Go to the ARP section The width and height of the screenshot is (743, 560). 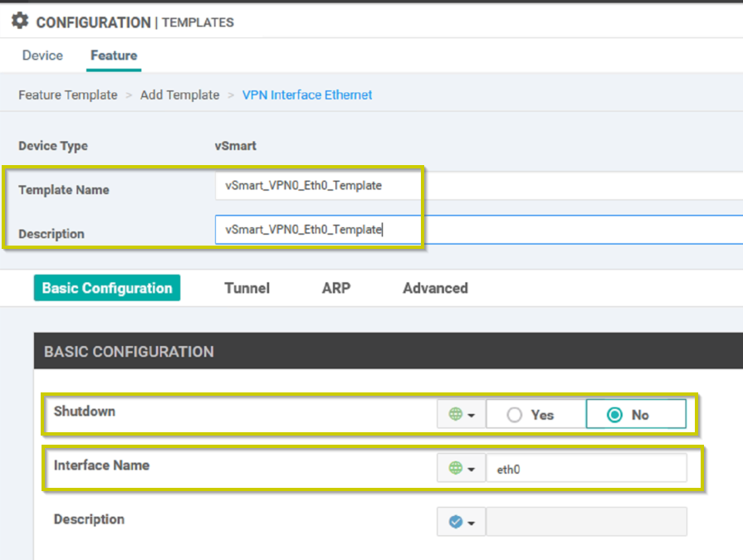pyautogui.click(x=336, y=288)
